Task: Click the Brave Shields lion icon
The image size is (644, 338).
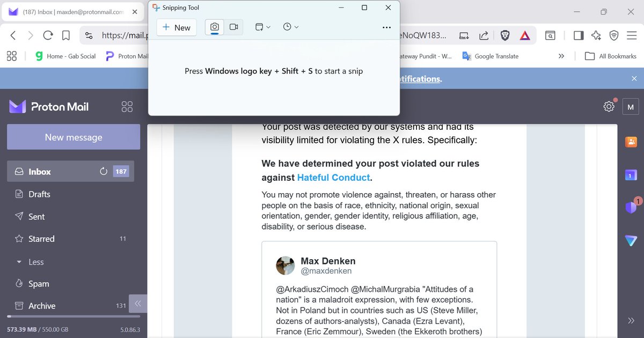Action: tap(505, 35)
